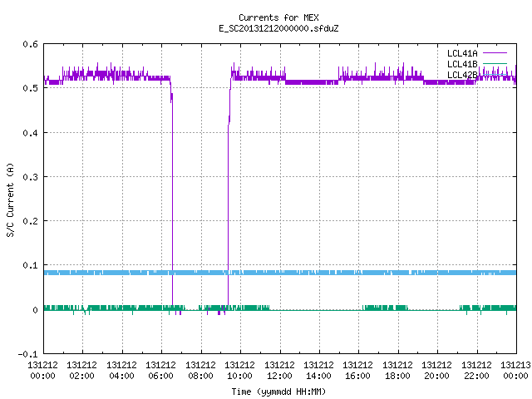Click the x-axis tick label 131212 18:00
The height and width of the screenshot is (399, 532).
click(x=397, y=371)
